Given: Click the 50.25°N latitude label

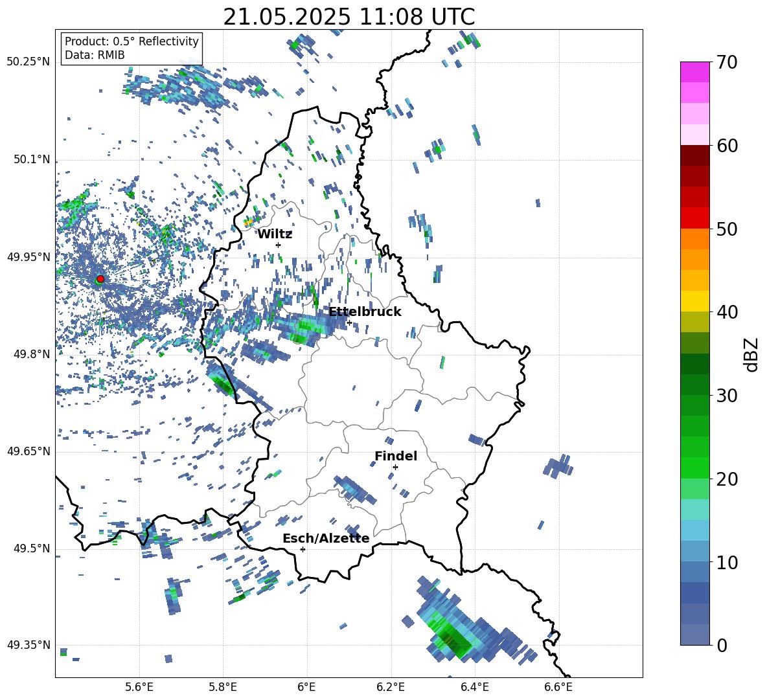Looking at the screenshot, I should tap(29, 62).
